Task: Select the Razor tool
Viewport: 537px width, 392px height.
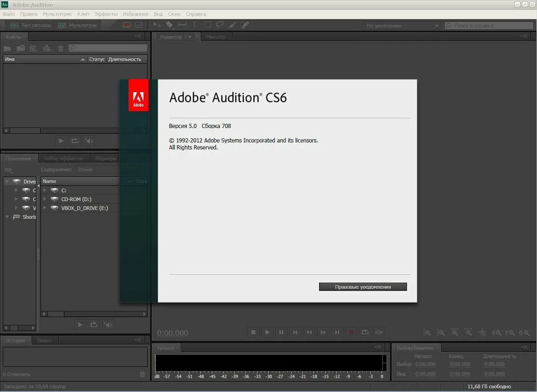Action: [170, 25]
